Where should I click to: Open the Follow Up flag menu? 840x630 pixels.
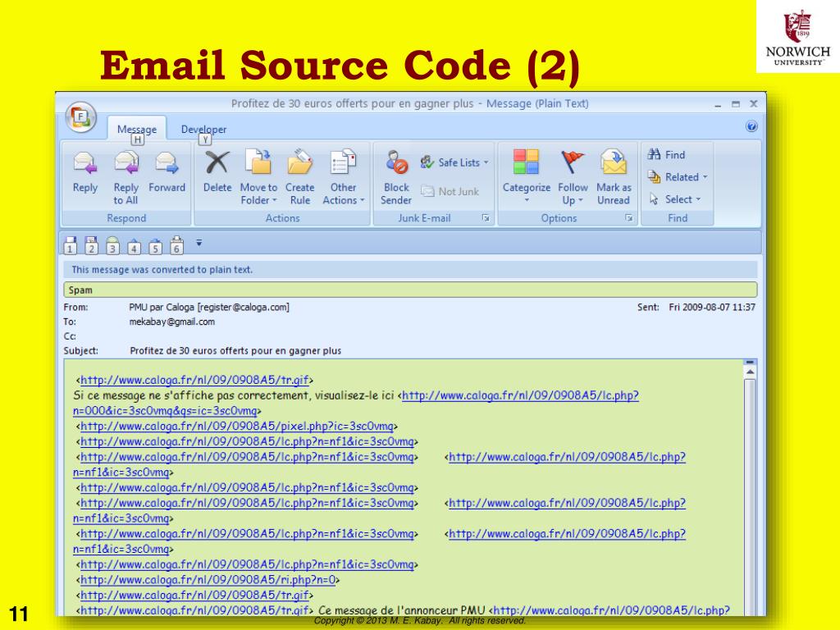[572, 177]
